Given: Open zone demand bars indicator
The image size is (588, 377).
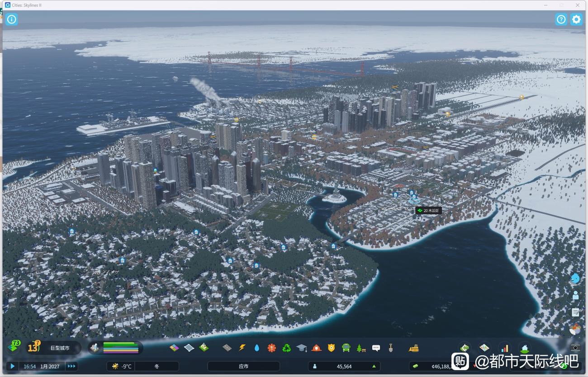Looking at the screenshot, I should pos(115,348).
